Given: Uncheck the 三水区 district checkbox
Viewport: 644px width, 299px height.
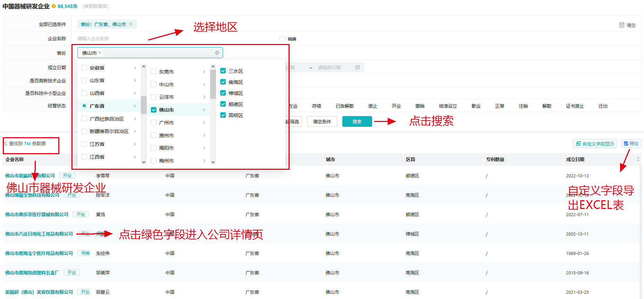Looking at the screenshot, I should (x=223, y=71).
